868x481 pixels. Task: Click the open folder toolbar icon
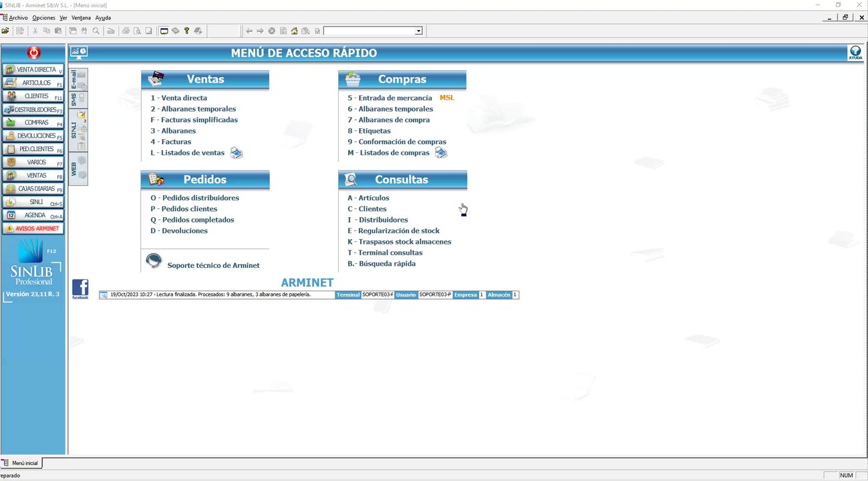(5, 31)
